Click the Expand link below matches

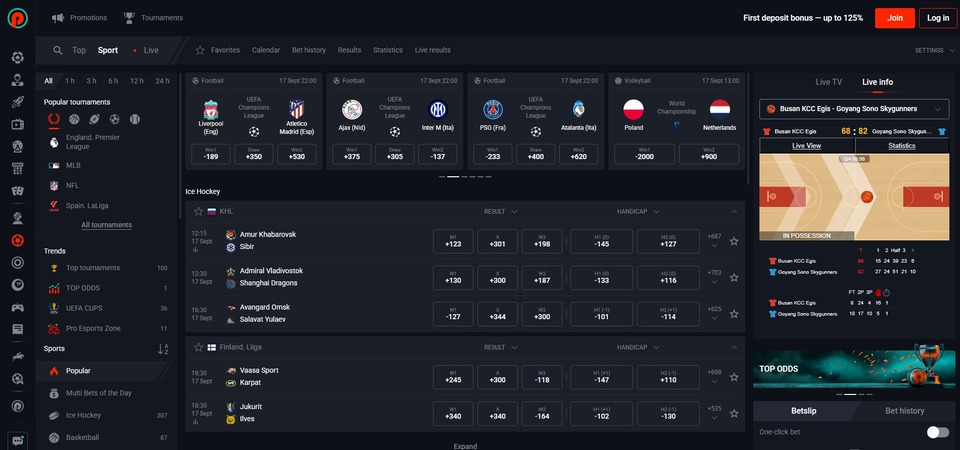pyautogui.click(x=465, y=446)
